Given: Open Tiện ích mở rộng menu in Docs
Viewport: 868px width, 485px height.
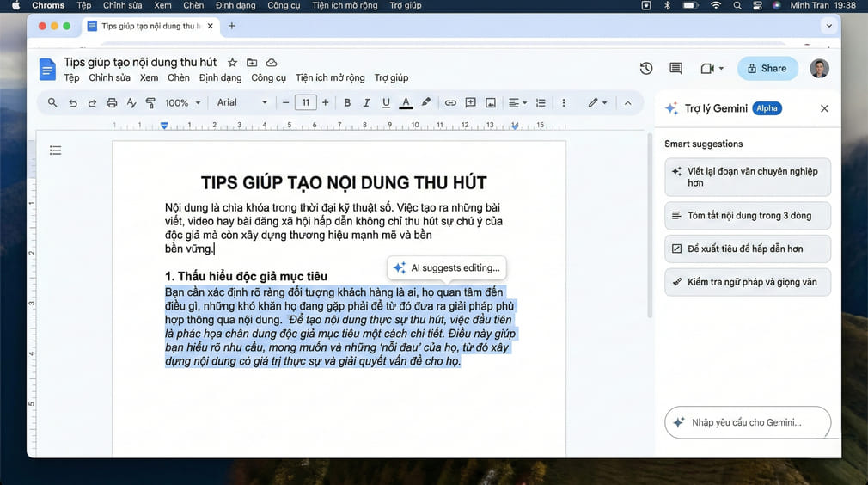Looking at the screenshot, I should tap(330, 78).
